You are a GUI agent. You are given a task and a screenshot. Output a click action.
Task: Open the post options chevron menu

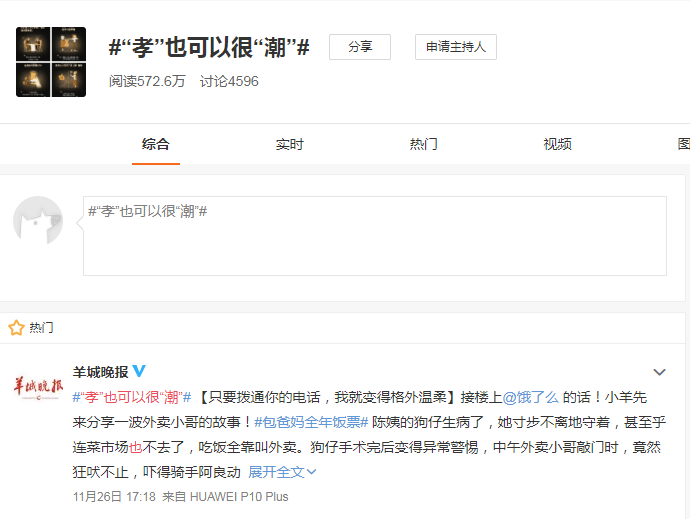pos(659,372)
